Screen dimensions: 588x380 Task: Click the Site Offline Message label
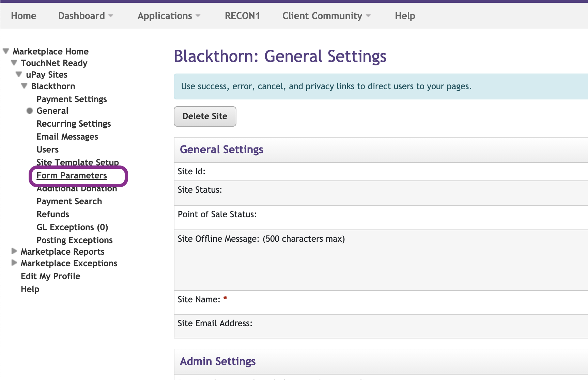coord(261,239)
